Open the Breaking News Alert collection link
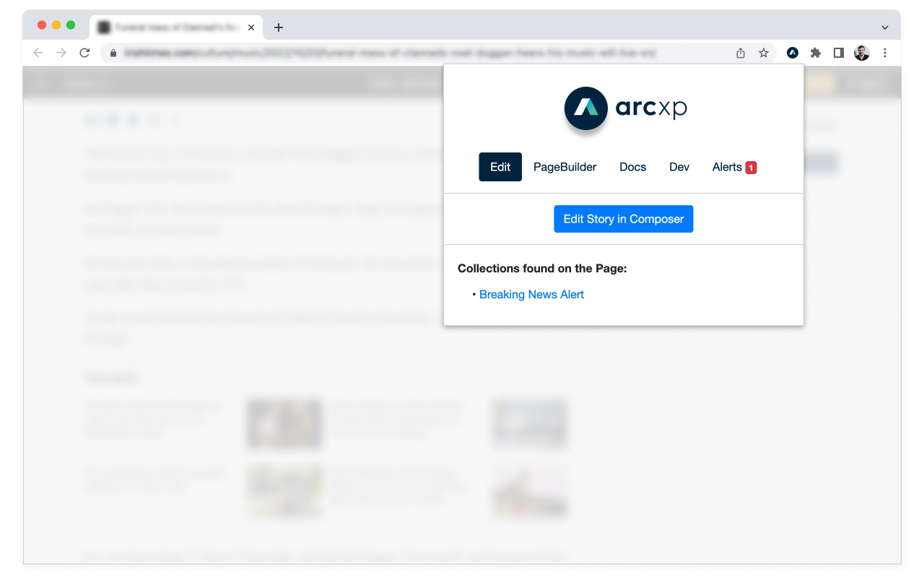The height and width of the screenshot is (578, 924). pyautogui.click(x=531, y=294)
